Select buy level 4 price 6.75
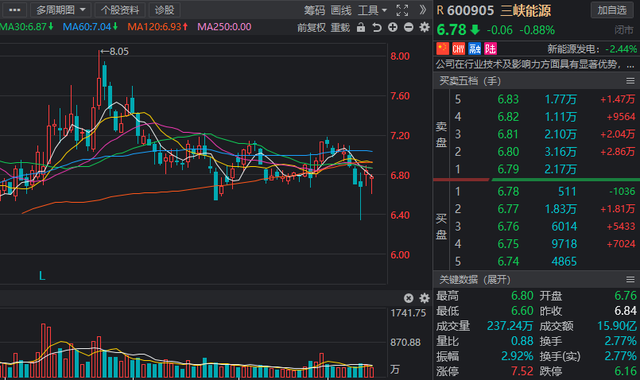Image resolution: width=640 pixels, height=380 pixels. click(508, 244)
